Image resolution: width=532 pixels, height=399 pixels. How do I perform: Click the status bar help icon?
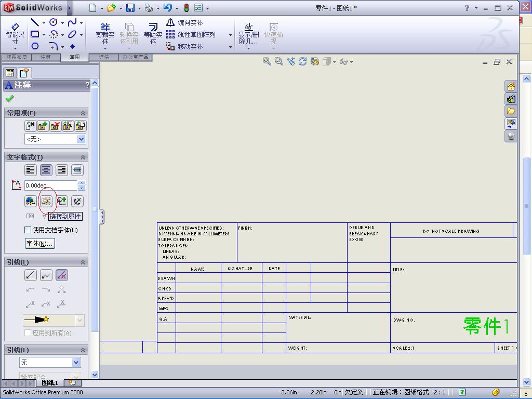[x=462, y=392]
